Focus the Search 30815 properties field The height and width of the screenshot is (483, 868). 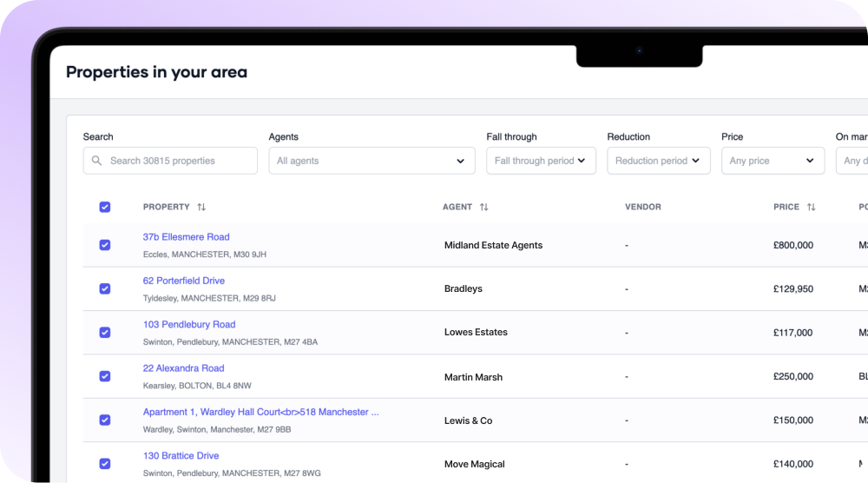point(170,161)
